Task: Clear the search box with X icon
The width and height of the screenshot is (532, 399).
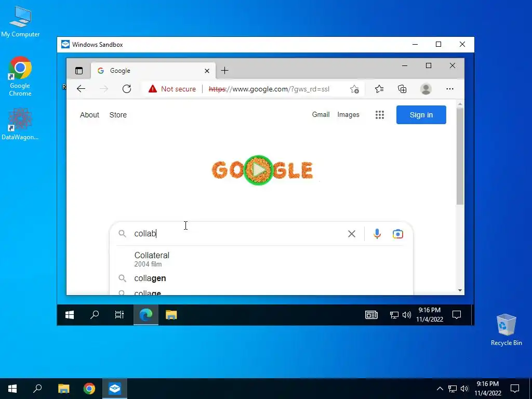Action: click(x=352, y=234)
